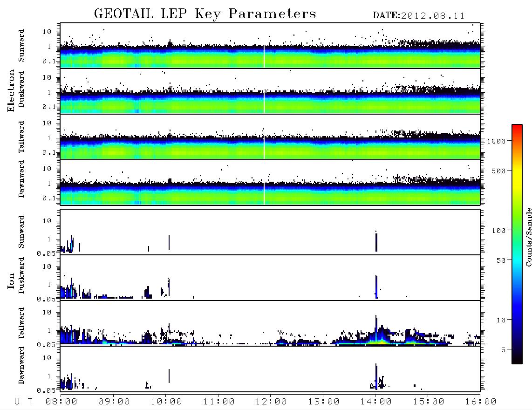Screen dimensions: 532x410
Task: Click the '08:00' time axis label
Action: point(61,402)
